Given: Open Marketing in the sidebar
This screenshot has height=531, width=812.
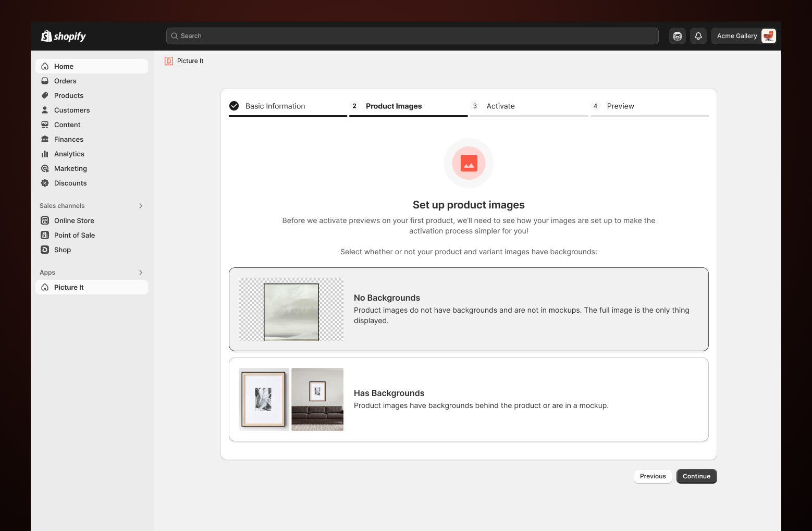Looking at the screenshot, I should click(92, 168).
